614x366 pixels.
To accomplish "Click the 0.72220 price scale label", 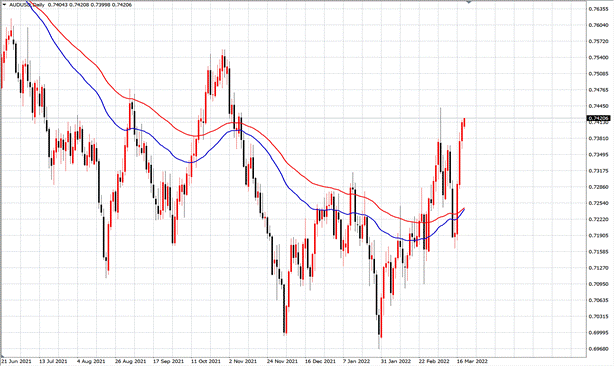I will pos(598,219).
